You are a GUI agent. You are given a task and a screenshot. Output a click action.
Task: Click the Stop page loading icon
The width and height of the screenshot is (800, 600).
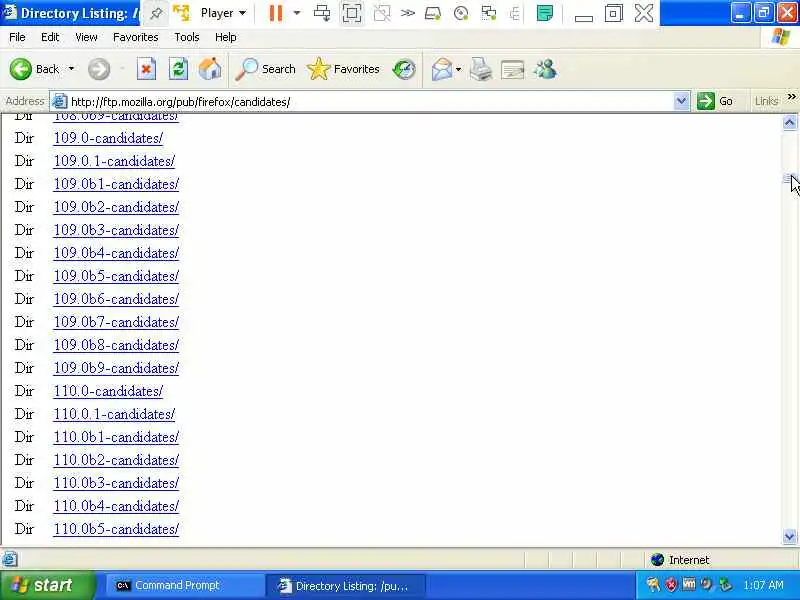coord(146,69)
